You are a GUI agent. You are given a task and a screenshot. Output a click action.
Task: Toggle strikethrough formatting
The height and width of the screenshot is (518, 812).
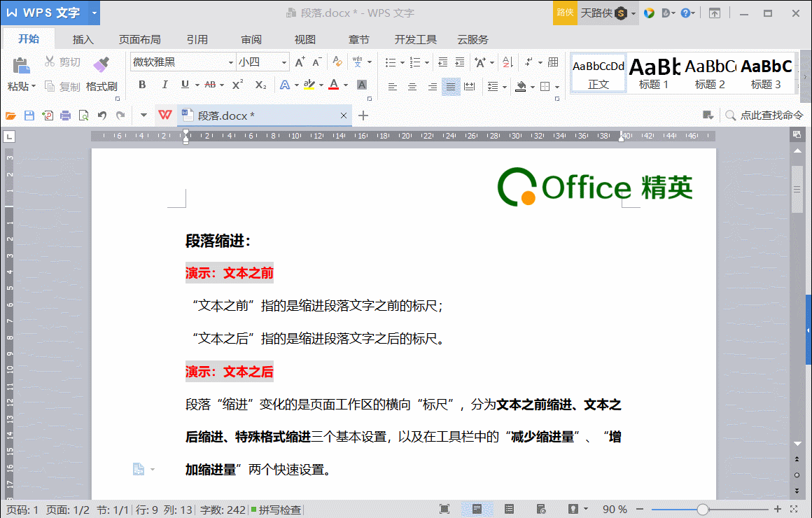210,85
